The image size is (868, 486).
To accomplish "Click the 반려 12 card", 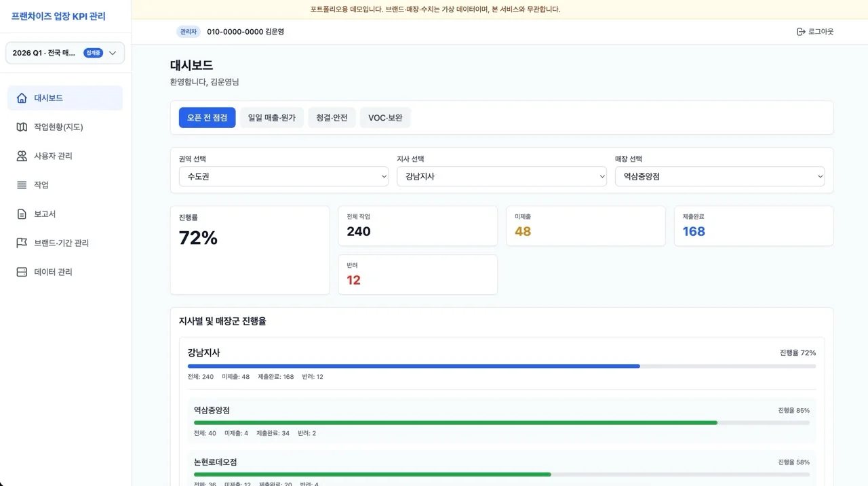I will click(418, 275).
